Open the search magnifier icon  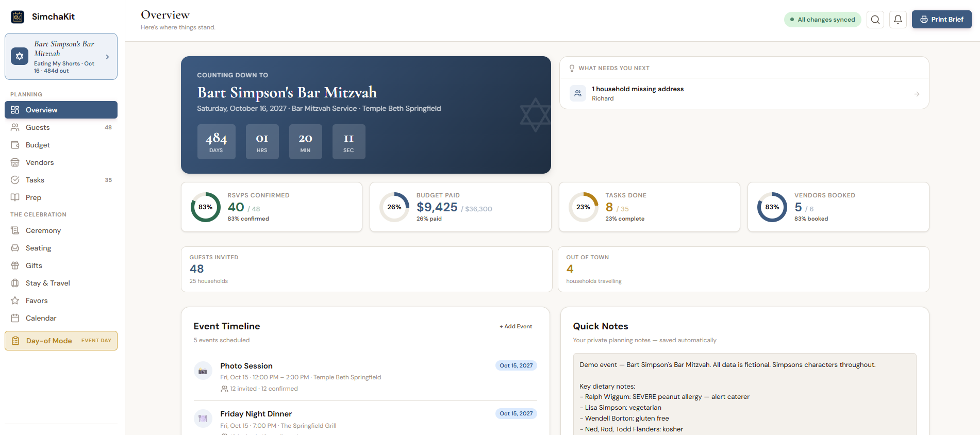click(x=875, y=20)
